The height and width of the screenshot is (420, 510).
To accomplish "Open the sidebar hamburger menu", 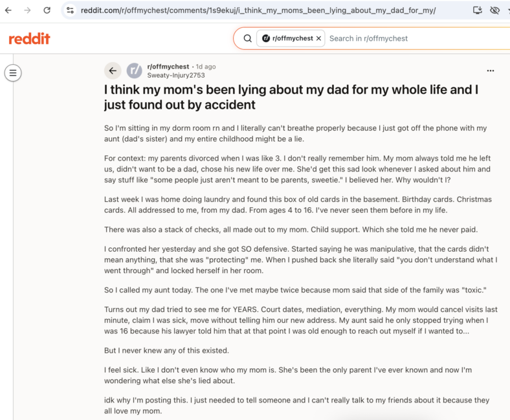I will [13, 72].
